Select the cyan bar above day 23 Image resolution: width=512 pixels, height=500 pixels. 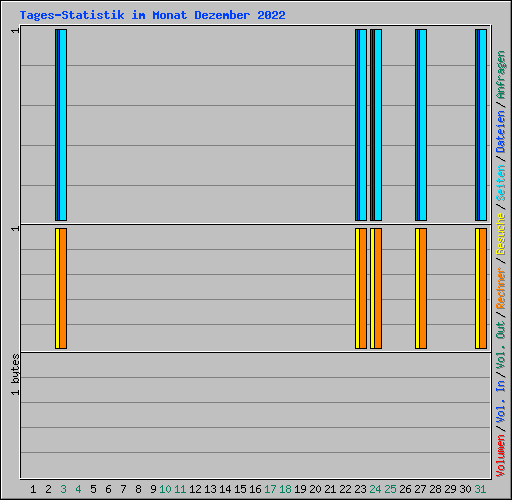pos(363,125)
